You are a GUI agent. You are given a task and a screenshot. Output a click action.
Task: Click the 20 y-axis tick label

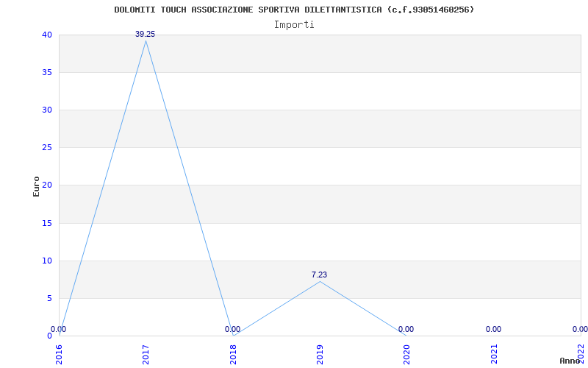(x=47, y=185)
